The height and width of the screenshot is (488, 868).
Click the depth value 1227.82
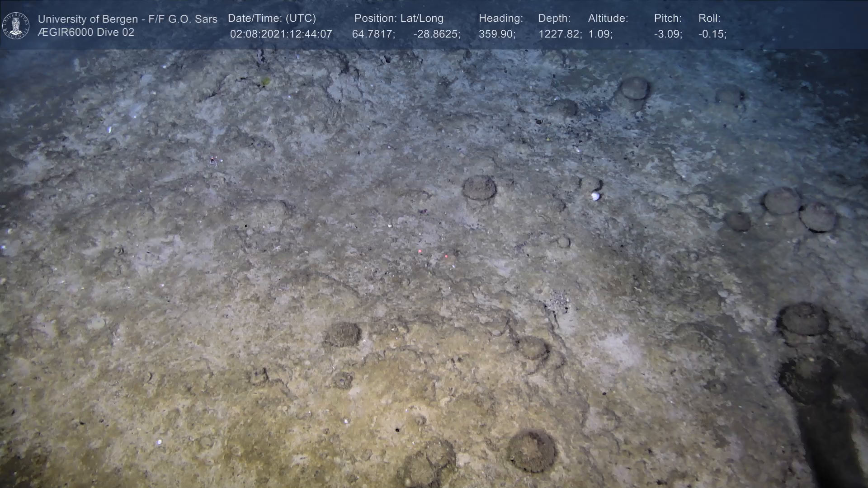tap(559, 34)
